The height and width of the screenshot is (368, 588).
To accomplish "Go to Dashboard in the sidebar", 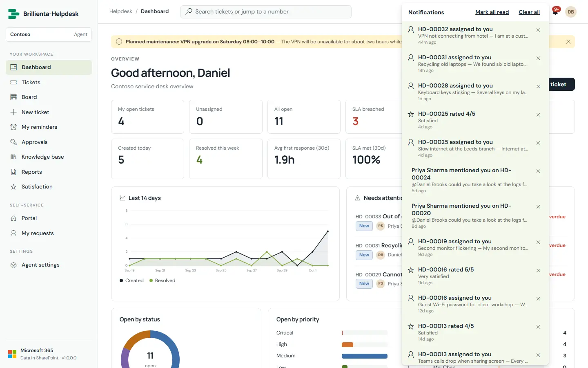I will tap(49, 67).
